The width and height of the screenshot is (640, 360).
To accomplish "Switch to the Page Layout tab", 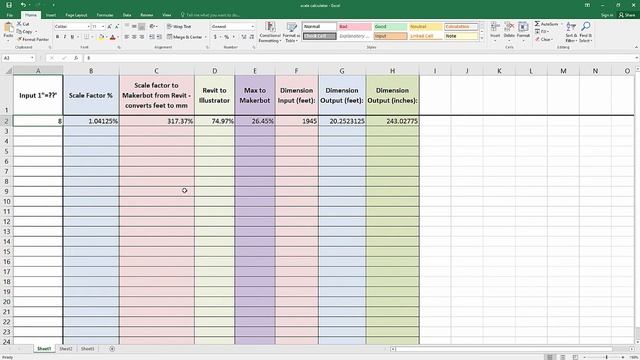I will point(76,15).
